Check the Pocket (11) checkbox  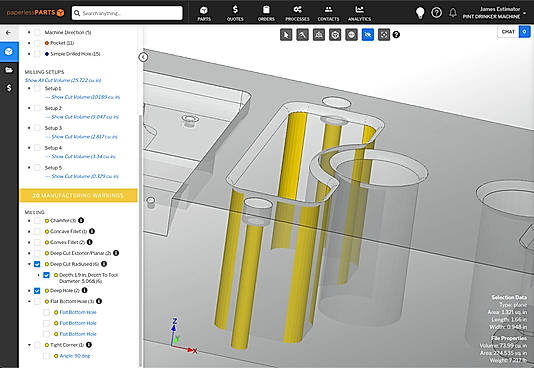pos(37,43)
